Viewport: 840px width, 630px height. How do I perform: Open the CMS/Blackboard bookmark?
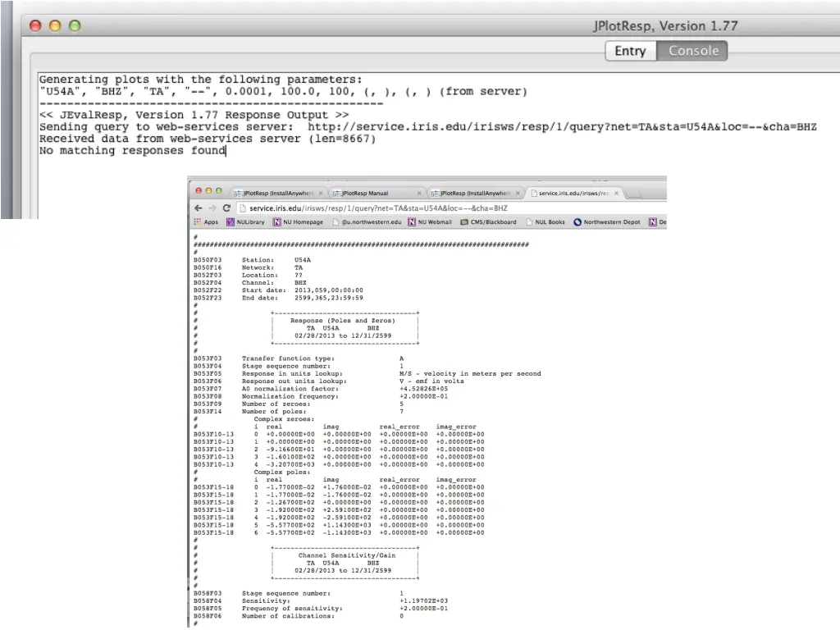click(x=488, y=222)
